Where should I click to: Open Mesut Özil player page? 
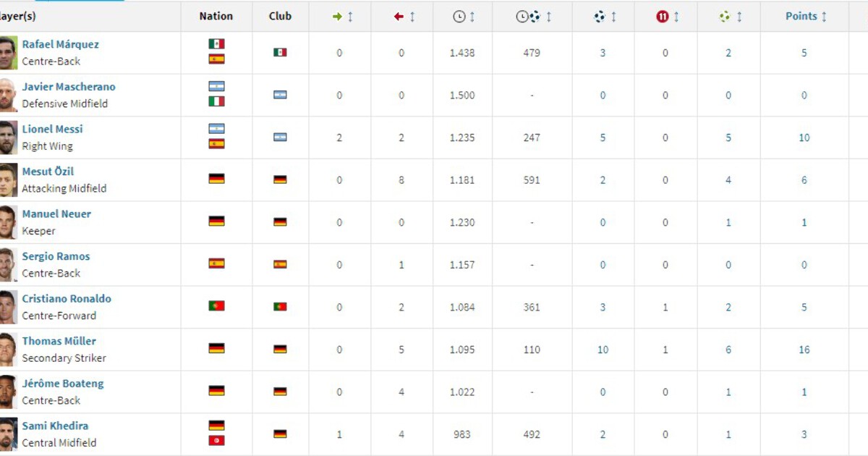click(48, 172)
